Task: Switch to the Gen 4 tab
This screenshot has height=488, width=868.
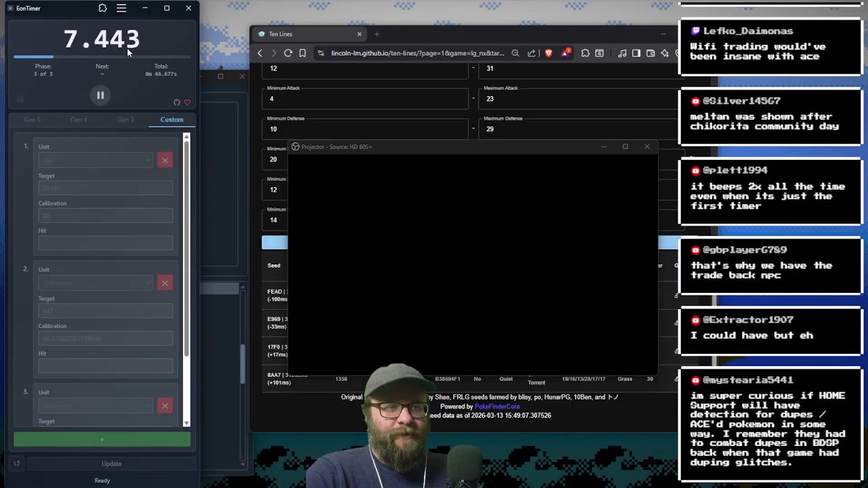Action: click(79, 119)
